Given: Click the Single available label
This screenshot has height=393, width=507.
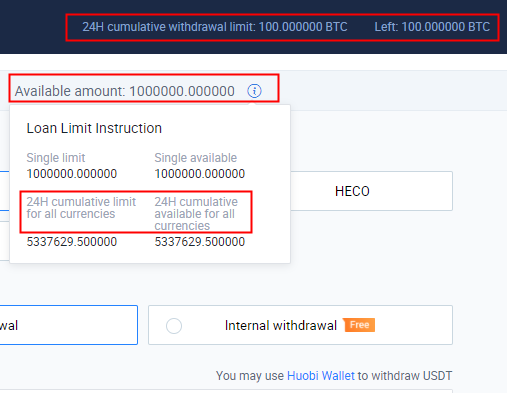Looking at the screenshot, I should (196, 158).
